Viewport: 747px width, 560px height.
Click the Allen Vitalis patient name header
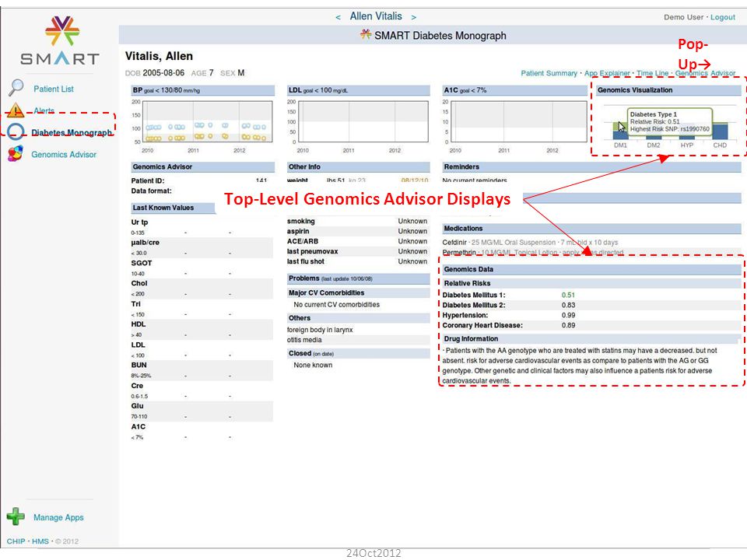click(x=376, y=16)
